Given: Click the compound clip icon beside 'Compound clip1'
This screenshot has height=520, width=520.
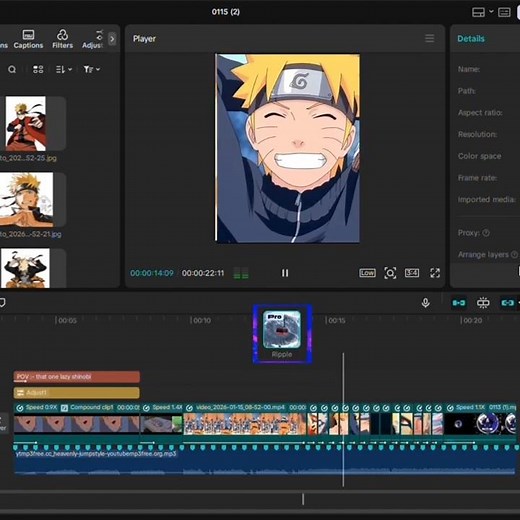Looking at the screenshot, I should 64,408.
